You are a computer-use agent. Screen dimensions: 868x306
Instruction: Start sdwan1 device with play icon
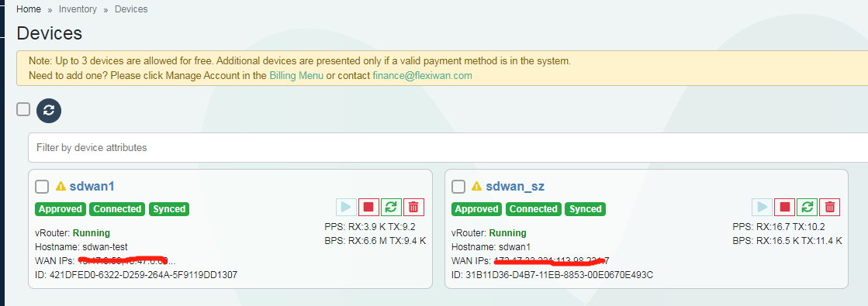pyautogui.click(x=346, y=207)
